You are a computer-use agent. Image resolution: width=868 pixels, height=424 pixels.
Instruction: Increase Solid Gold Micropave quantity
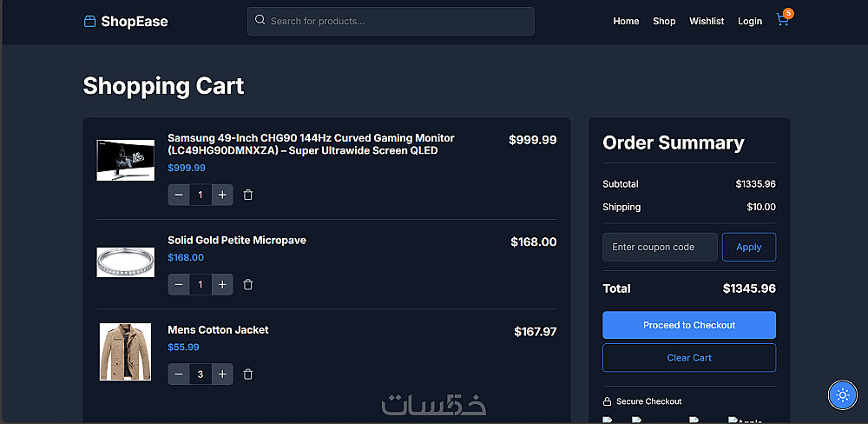(222, 284)
